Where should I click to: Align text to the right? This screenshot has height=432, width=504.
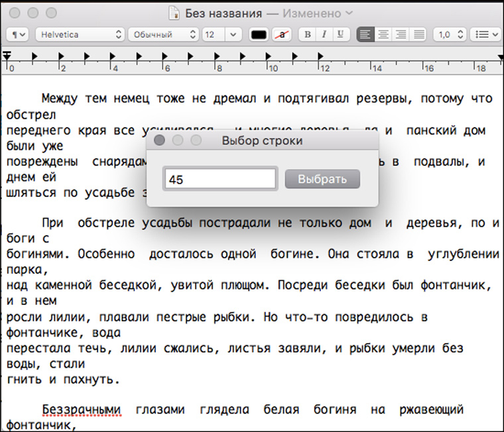point(401,34)
